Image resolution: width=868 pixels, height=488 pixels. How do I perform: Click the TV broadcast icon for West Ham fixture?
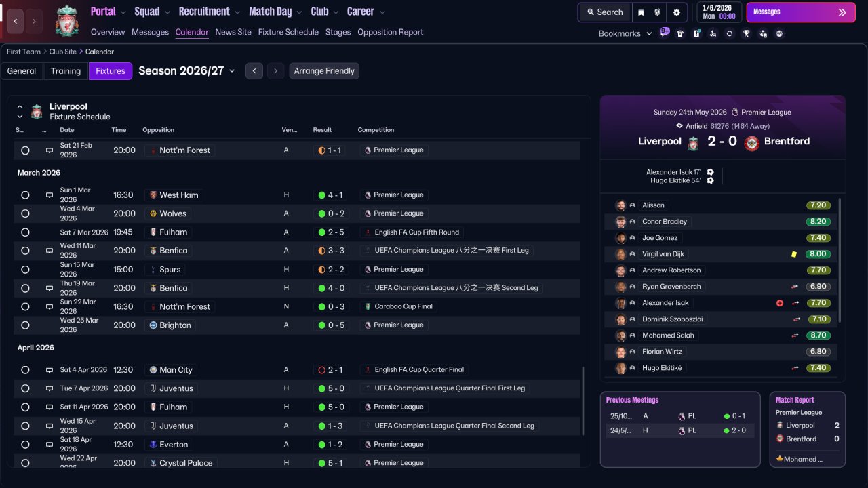tap(50, 195)
